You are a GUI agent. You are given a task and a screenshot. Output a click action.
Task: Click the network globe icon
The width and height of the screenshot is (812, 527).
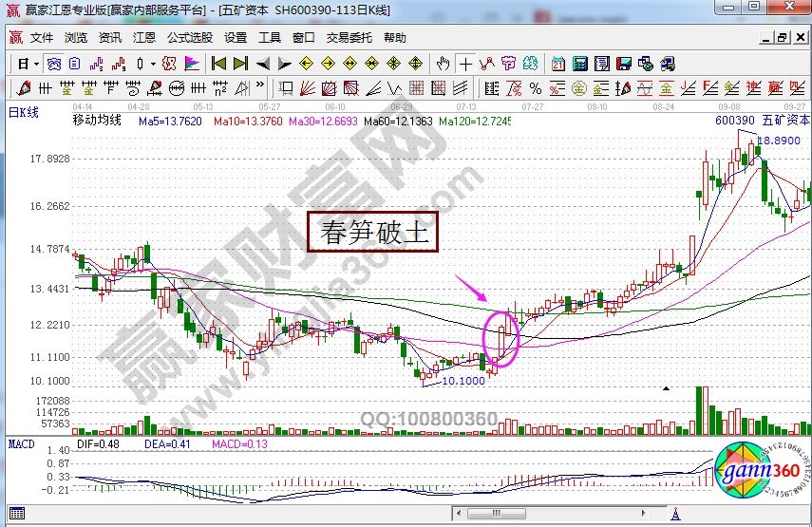pos(645,65)
